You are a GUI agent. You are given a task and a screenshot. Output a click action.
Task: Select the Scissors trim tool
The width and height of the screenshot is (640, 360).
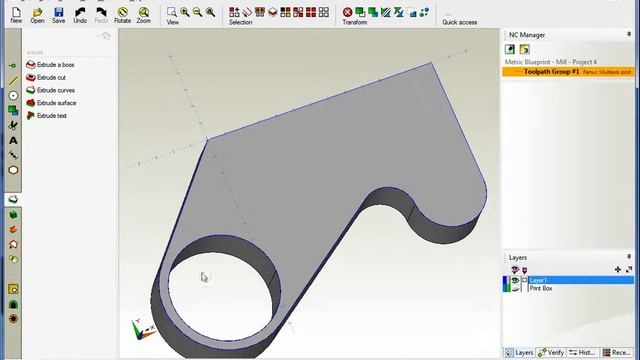13,125
